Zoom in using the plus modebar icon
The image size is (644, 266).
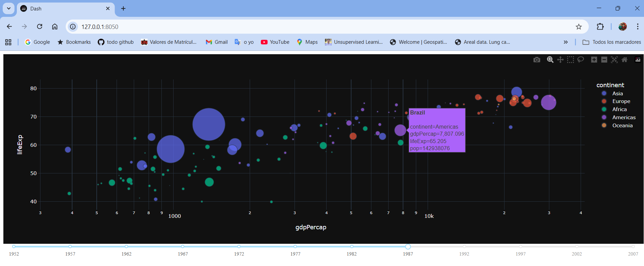click(x=594, y=60)
